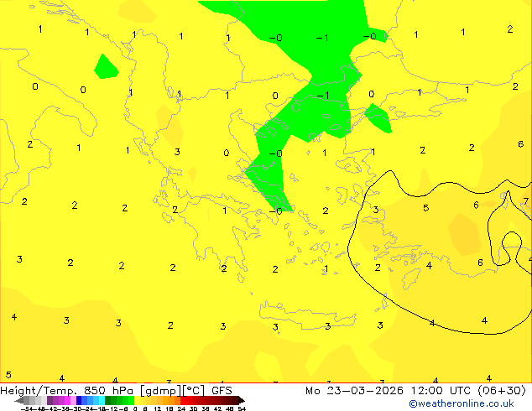Select the gray left arrow end of the legend
The width and height of the screenshot is (532, 411).
coord(18,400)
